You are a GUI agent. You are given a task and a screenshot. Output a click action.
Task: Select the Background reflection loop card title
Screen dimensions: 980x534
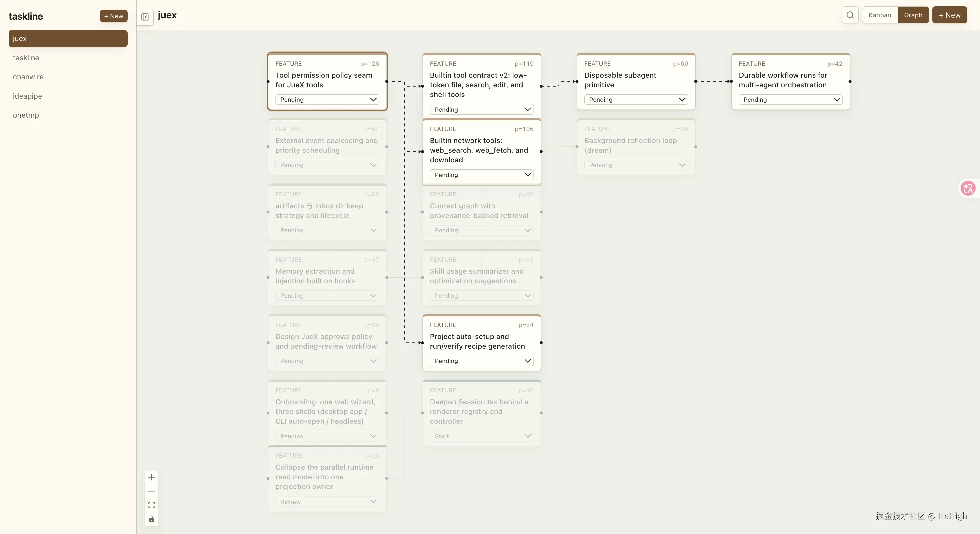[630, 145]
